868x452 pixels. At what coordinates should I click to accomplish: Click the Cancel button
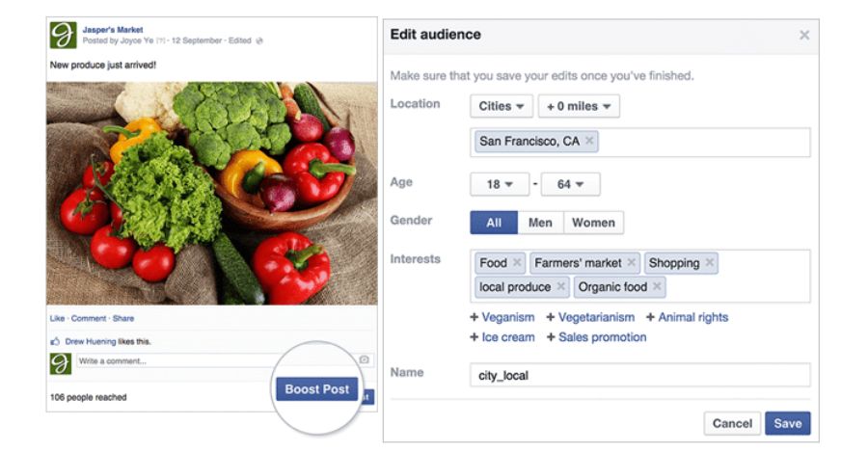(732, 423)
